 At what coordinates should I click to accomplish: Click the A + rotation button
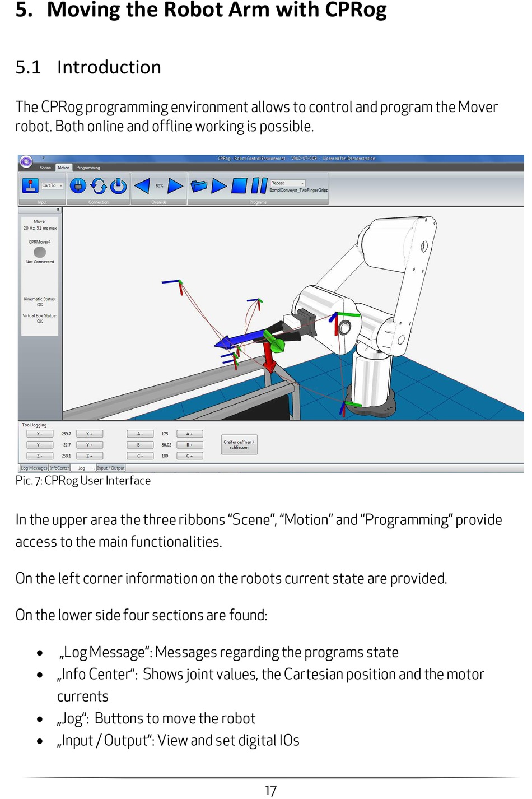point(190,434)
